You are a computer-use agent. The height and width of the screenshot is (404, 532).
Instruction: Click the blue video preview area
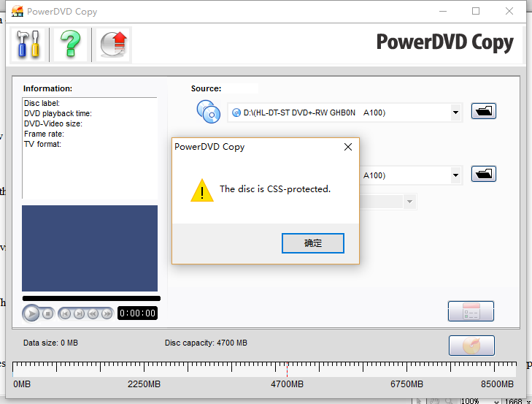[x=90, y=248]
